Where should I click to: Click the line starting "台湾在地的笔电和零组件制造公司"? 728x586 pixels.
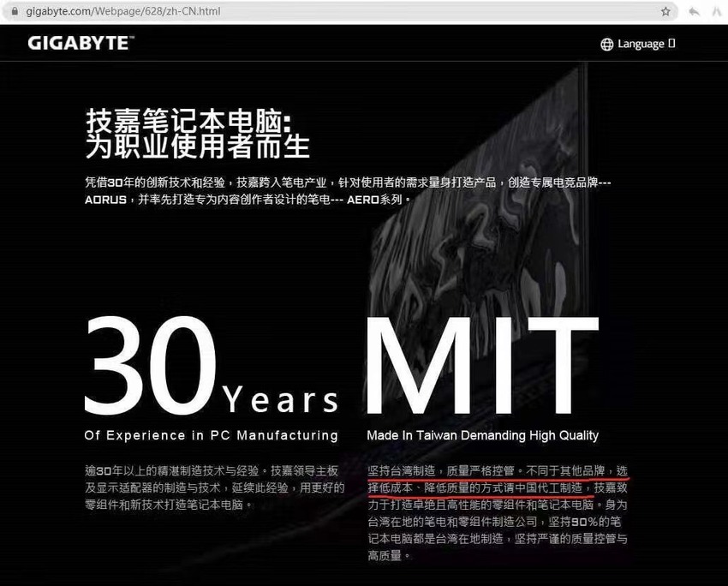click(x=494, y=522)
